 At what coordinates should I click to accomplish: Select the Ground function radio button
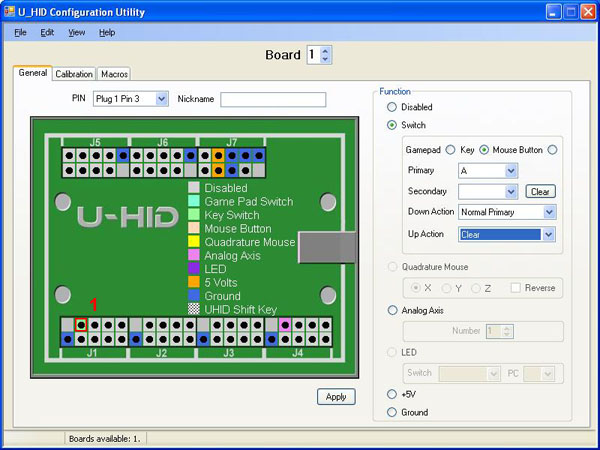pos(392,412)
